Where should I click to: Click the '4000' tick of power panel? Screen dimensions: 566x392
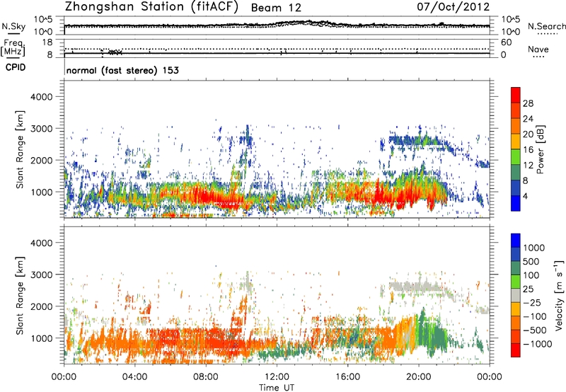(42, 97)
